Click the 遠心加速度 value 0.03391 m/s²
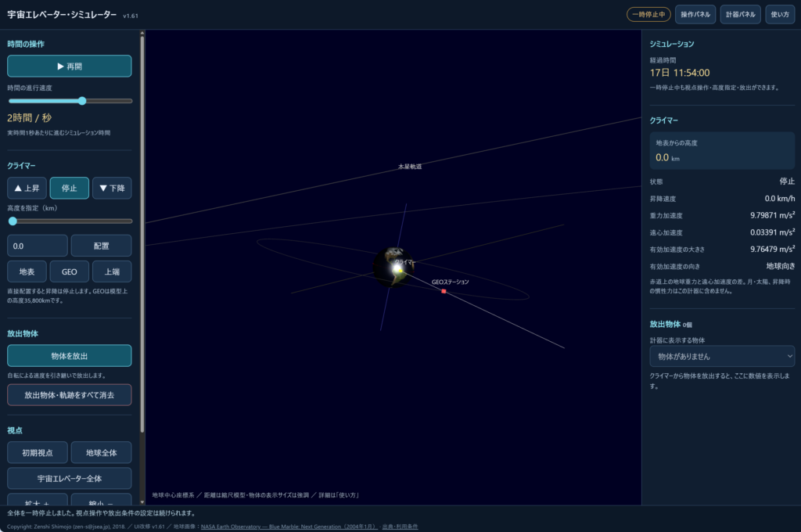Viewport: 801px width, 532px height. 772,232
